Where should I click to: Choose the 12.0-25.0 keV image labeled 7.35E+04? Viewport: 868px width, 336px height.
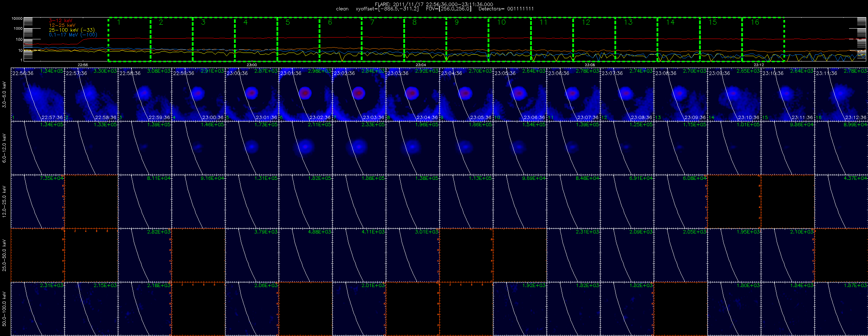click(x=38, y=202)
